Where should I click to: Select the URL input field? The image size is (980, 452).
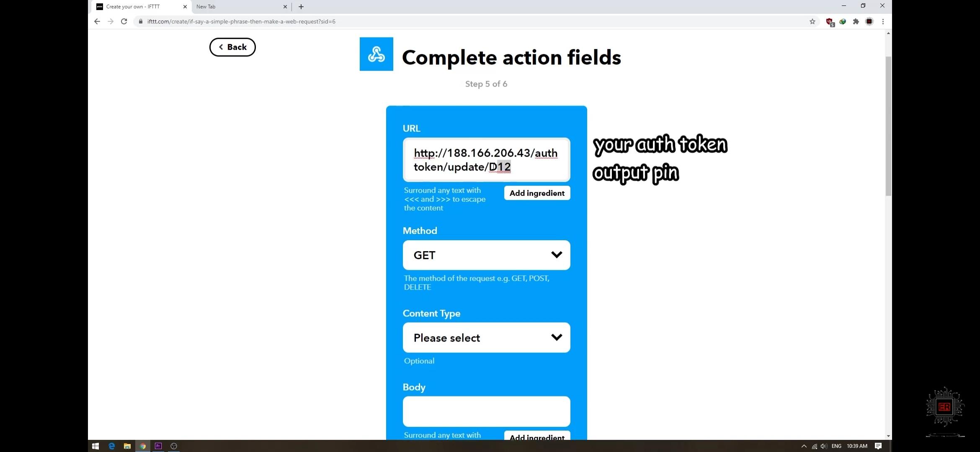coord(486,160)
